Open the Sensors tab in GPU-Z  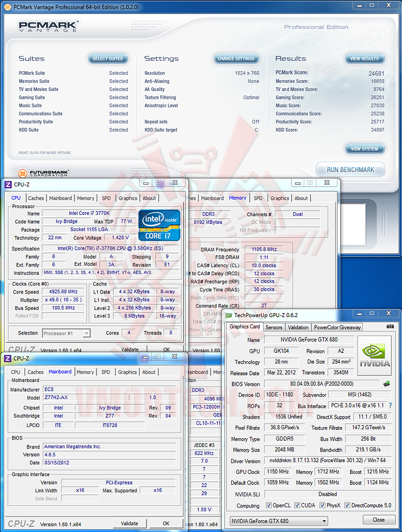[274, 328]
